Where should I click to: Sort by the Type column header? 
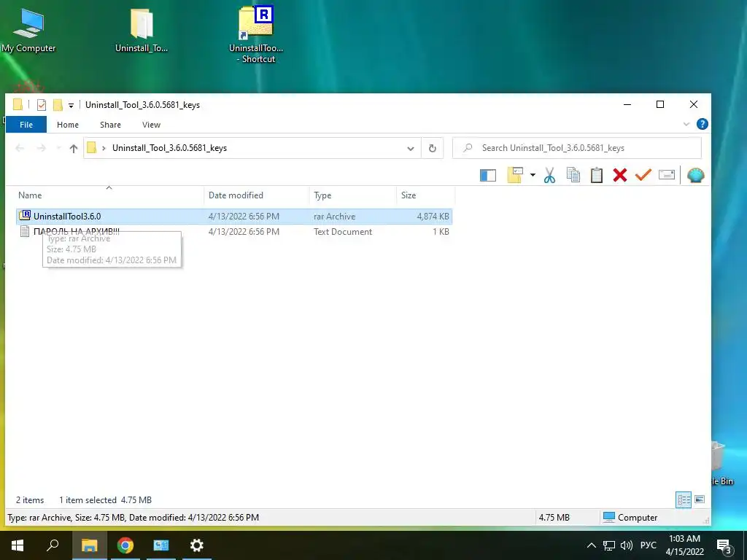click(x=352, y=195)
